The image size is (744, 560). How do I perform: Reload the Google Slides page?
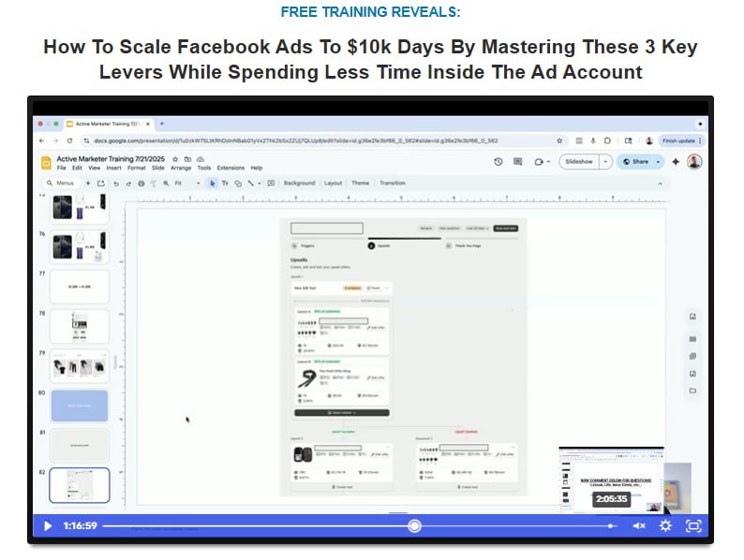[x=69, y=140]
